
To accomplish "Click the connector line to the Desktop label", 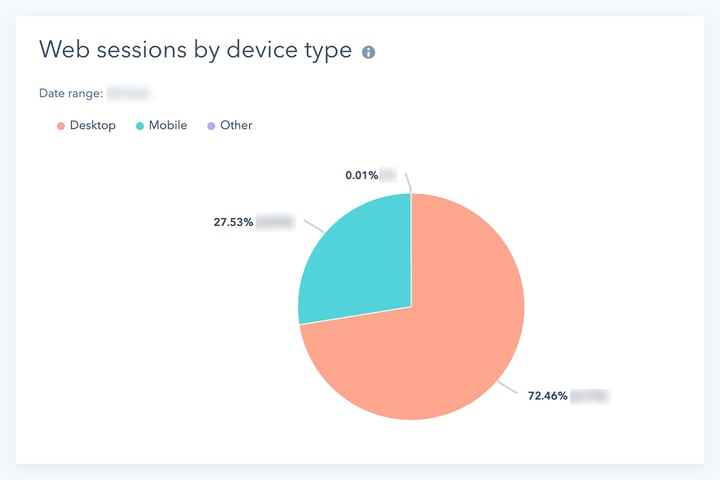I will pos(507,387).
